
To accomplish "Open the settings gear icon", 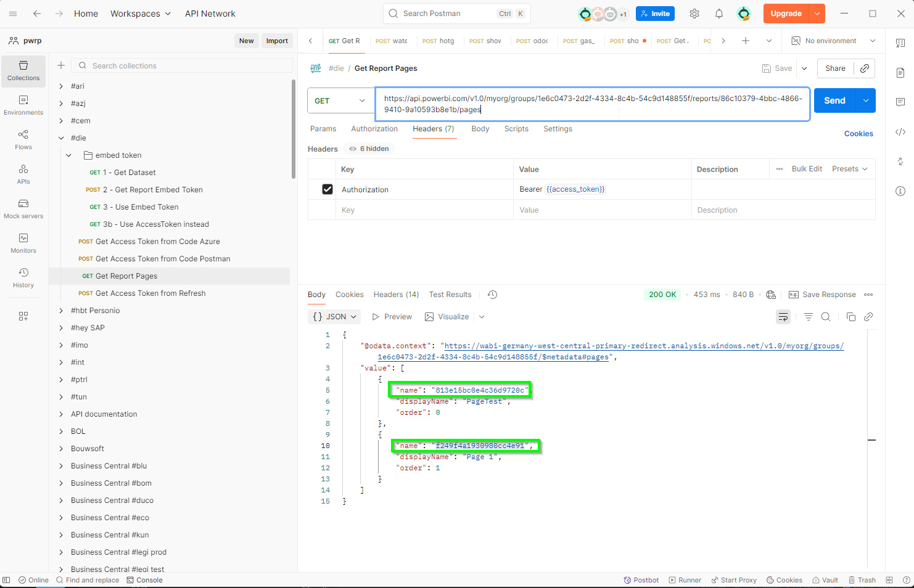I will pyautogui.click(x=694, y=14).
